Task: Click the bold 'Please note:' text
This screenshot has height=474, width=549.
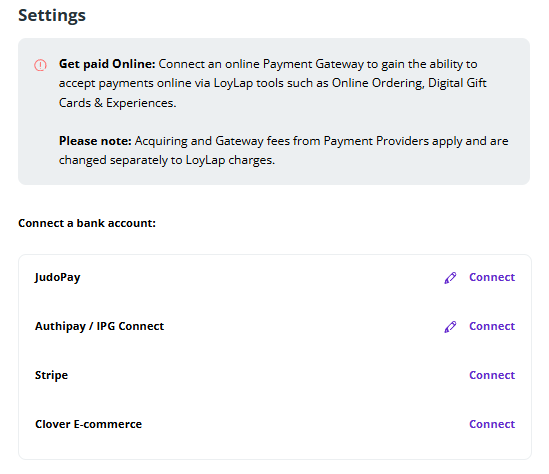Action: click(x=95, y=141)
